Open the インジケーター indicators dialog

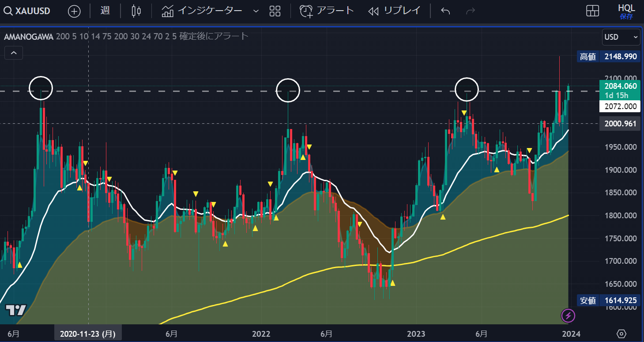202,11
